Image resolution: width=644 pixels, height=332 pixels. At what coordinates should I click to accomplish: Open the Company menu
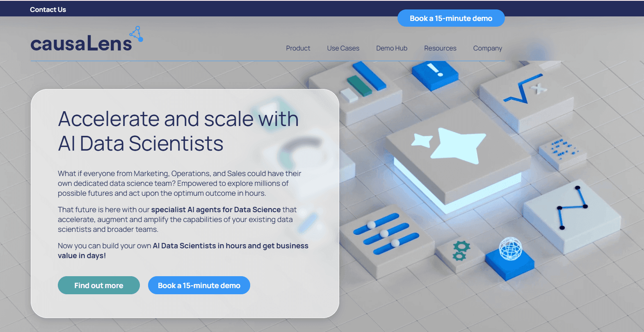(x=487, y=48)
